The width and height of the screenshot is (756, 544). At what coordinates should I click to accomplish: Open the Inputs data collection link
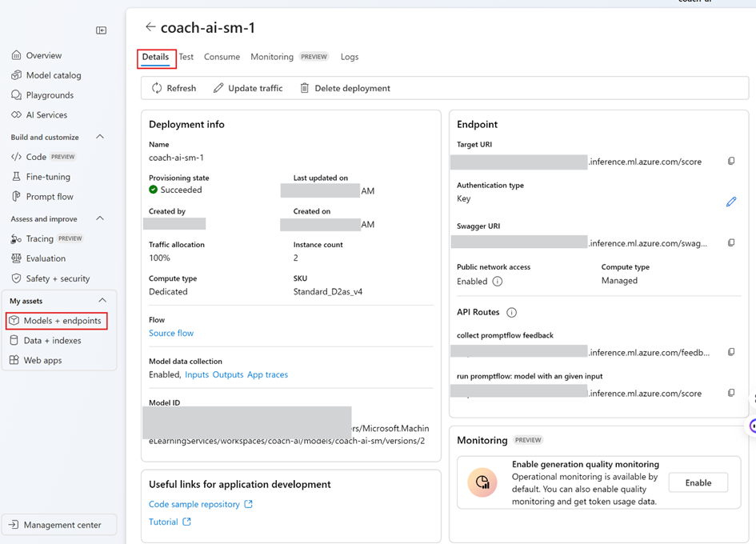(x=197, y=374)
